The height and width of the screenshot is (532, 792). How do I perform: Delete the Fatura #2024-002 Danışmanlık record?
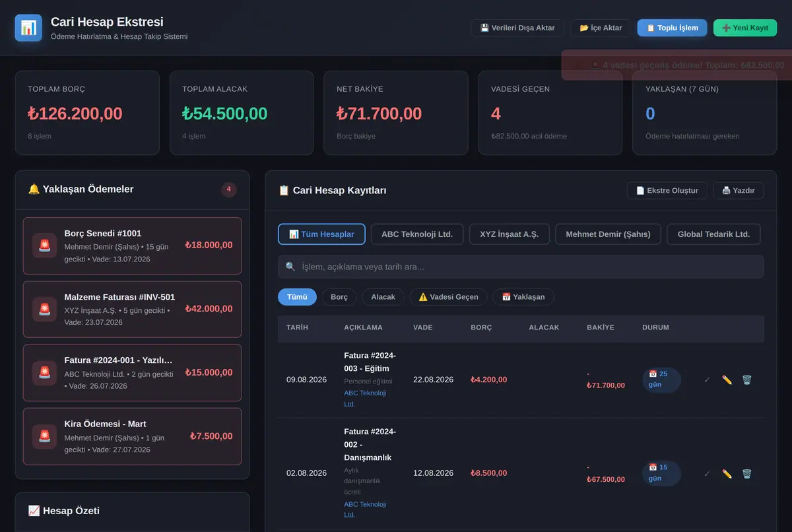click(746, 474)
